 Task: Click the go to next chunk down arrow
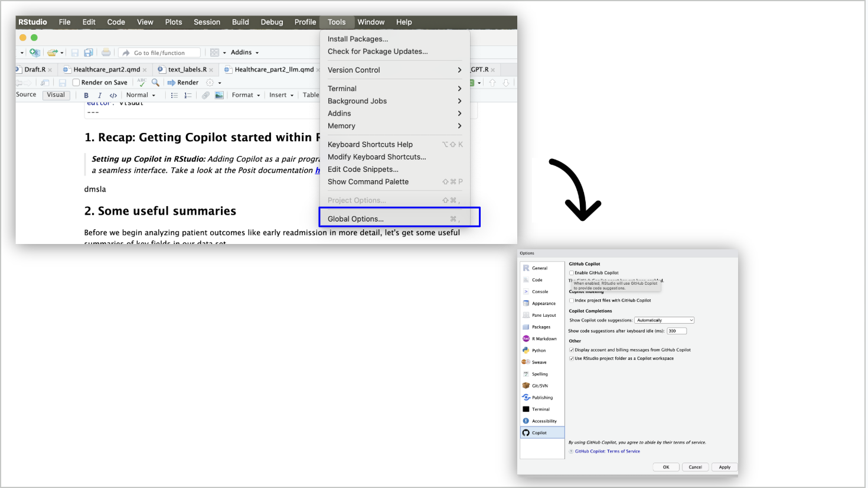tap(506, 83)
